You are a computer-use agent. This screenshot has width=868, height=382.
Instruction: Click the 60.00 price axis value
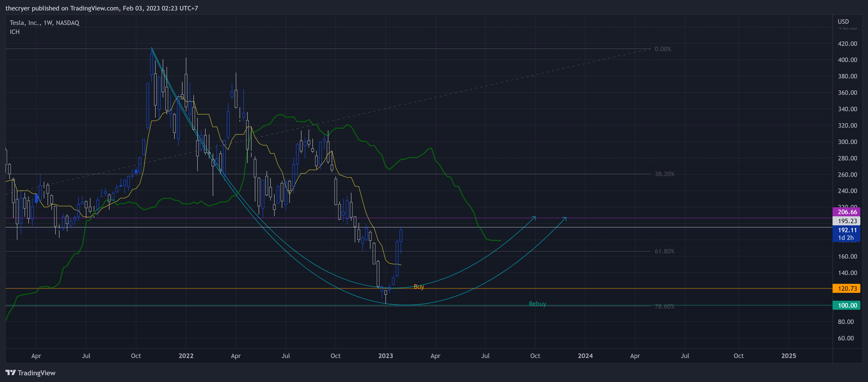pos(846,338)
